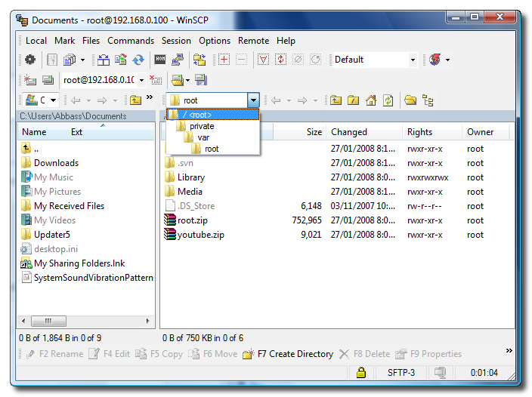
Task: Click the Open in PuTTY icon
Action: pos(178,60)
